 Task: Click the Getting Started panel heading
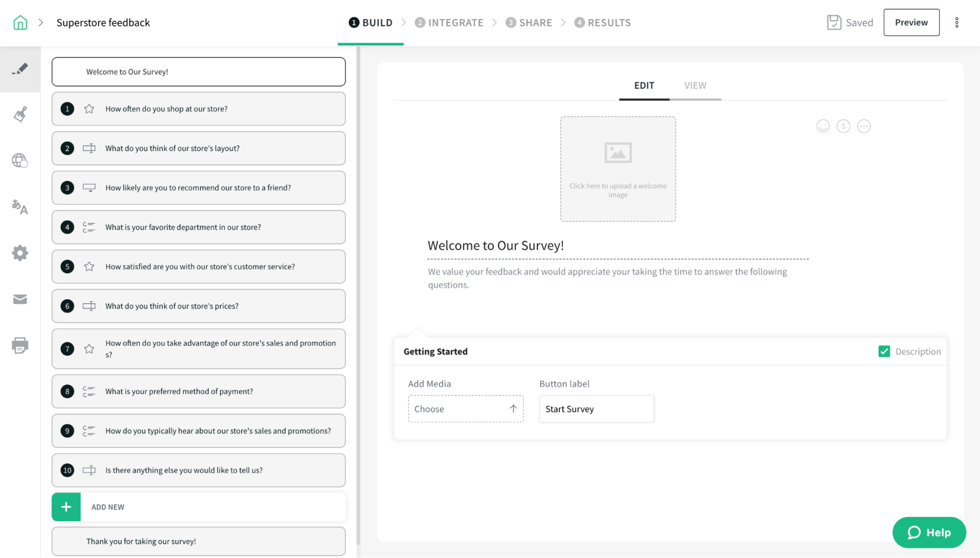(435, 351)
